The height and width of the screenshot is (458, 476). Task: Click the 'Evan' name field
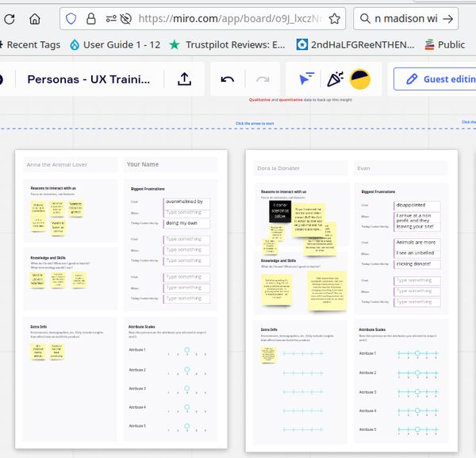coord(401,168)
